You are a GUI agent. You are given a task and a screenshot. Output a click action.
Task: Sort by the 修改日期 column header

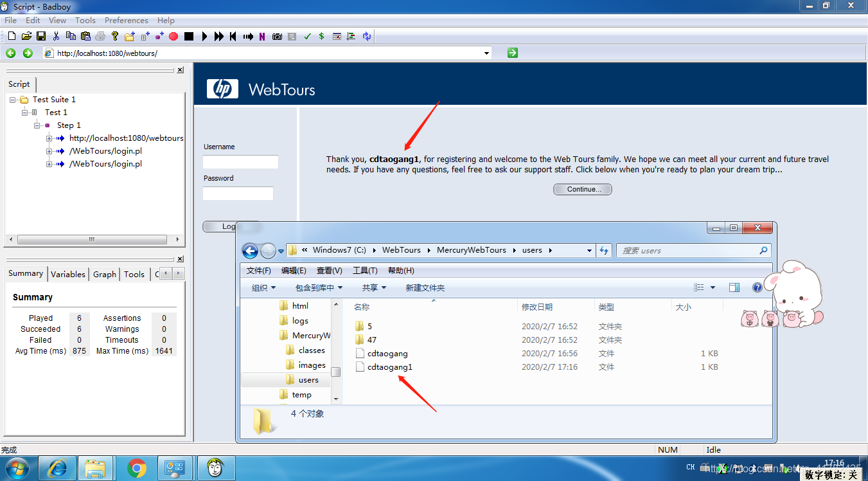click(537, 307)
